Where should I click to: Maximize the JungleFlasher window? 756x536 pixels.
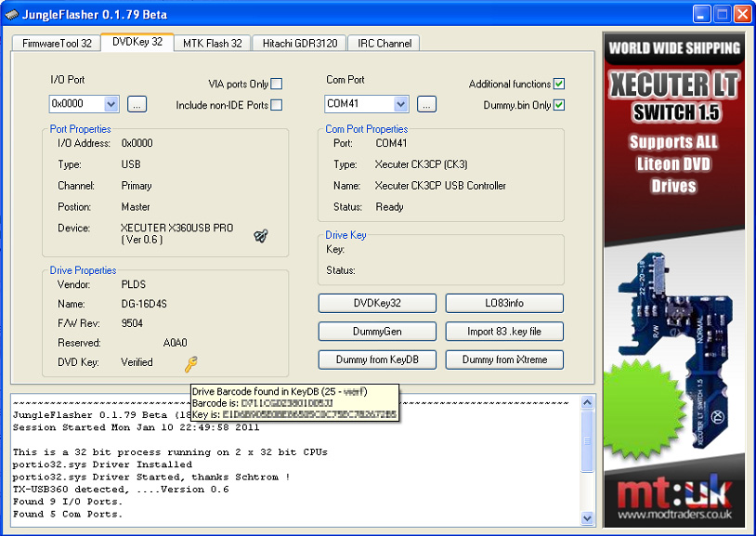[x=723, y=15]
